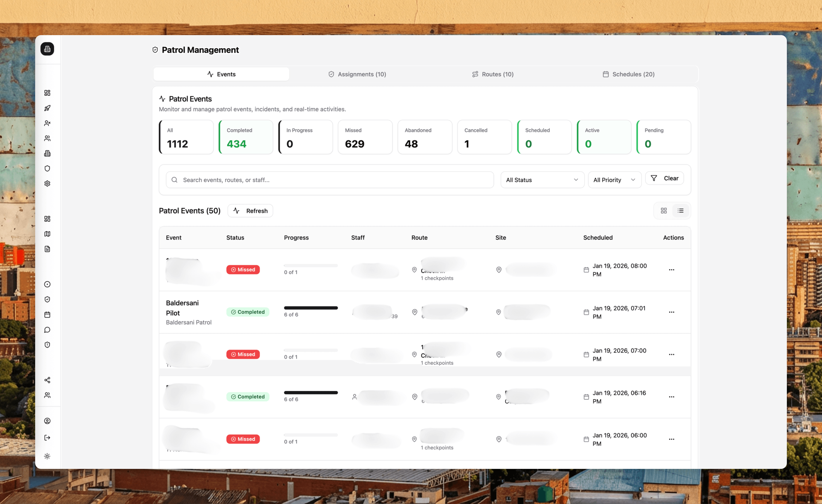822x504 pixels.
Task: Click the Baldersani Pilot progress bar
Action: (x=311, y=308)
